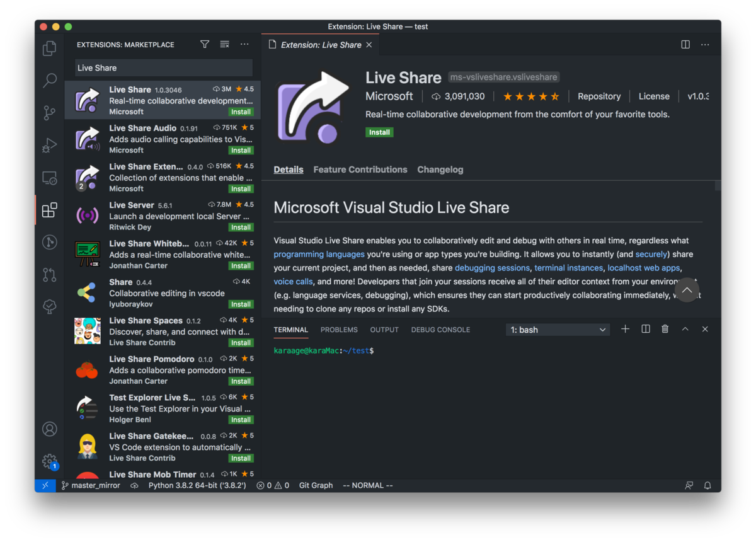The height and width of the screenshot is (542, 756).
Task: Open the Manage gear icon
Action: click(x=49, y=461)
